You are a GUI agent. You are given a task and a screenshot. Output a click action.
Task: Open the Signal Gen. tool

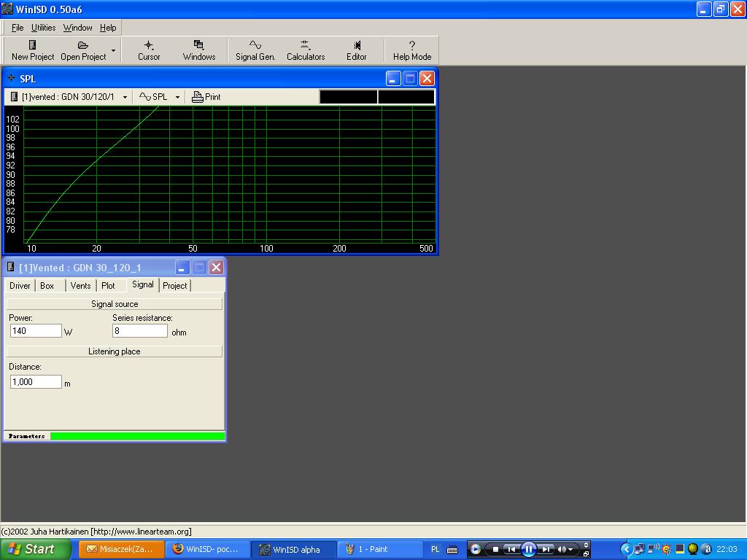pos(255,45)
